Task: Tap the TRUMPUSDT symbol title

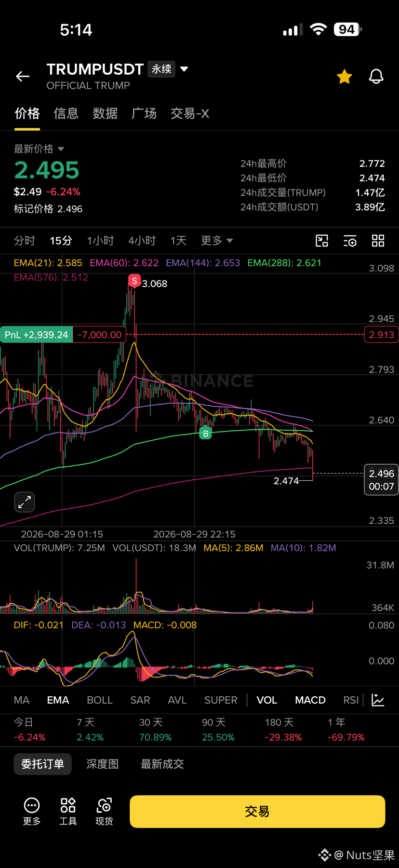Action: point(95,69)
